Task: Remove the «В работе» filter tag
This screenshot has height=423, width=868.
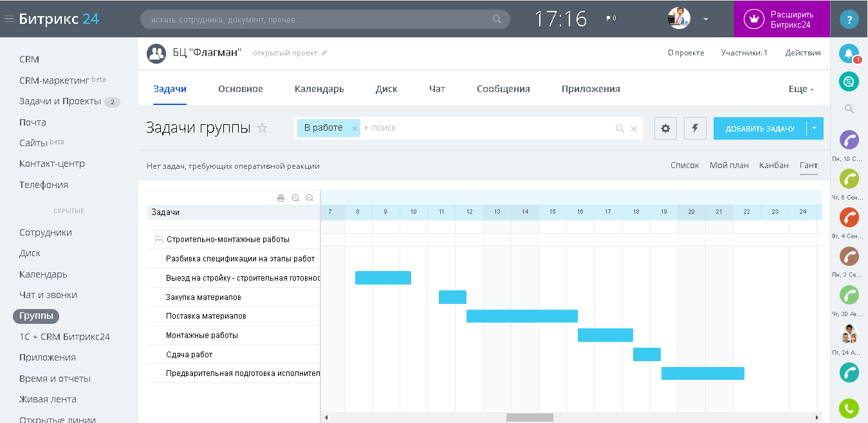Action: [355, 128]
